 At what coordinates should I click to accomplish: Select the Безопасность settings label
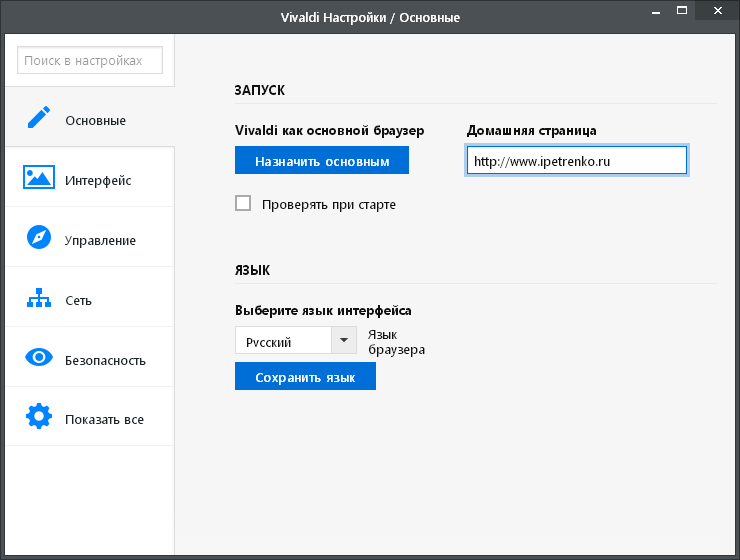tap(105, 360)
